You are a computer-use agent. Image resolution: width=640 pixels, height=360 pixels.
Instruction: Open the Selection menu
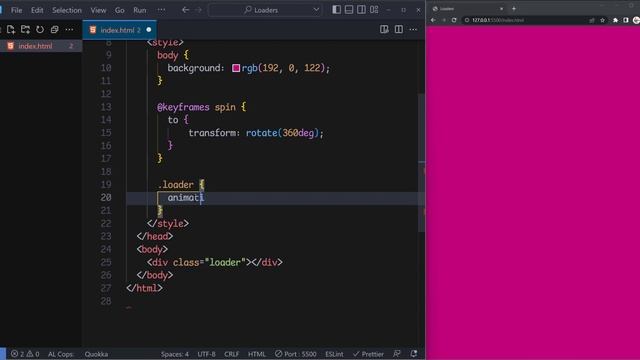(x=67, y=10)
